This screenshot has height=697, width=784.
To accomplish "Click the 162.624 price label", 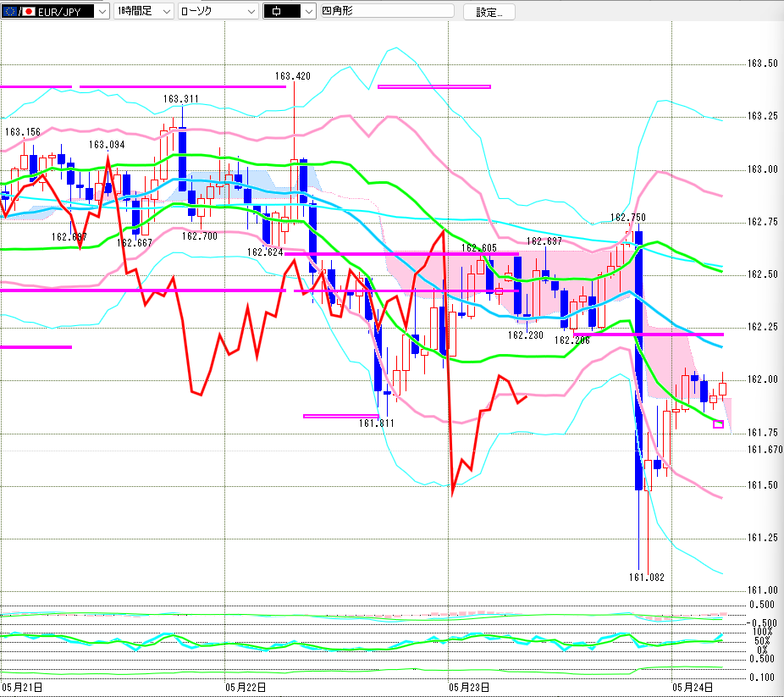I will (265, 252).
